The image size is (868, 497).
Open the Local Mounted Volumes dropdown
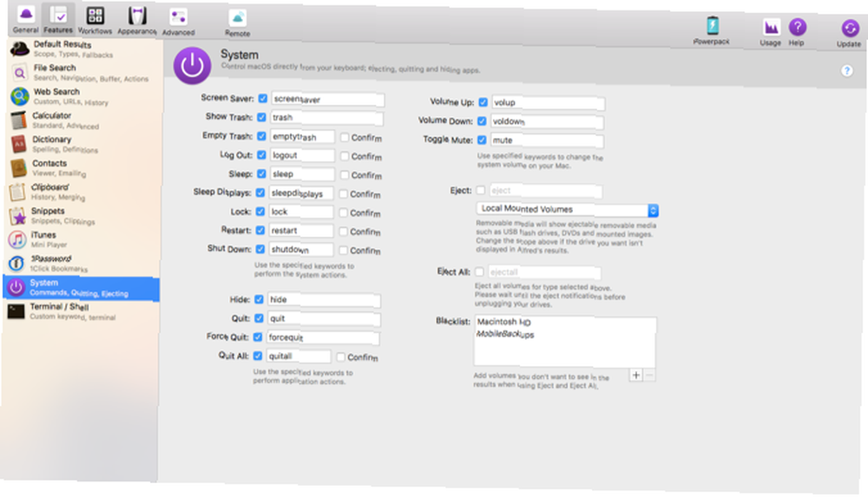coord(568,210)
